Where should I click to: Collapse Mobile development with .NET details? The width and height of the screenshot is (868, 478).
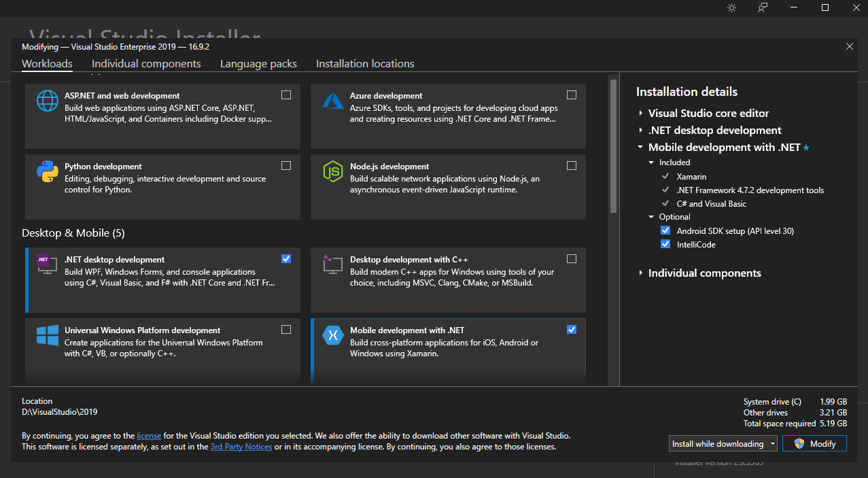click(640, 147)
